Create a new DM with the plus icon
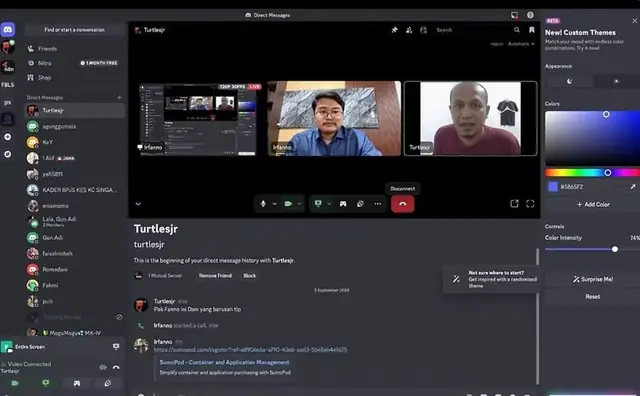The height and width of the screenshot is (396, 640). (119, 98)
